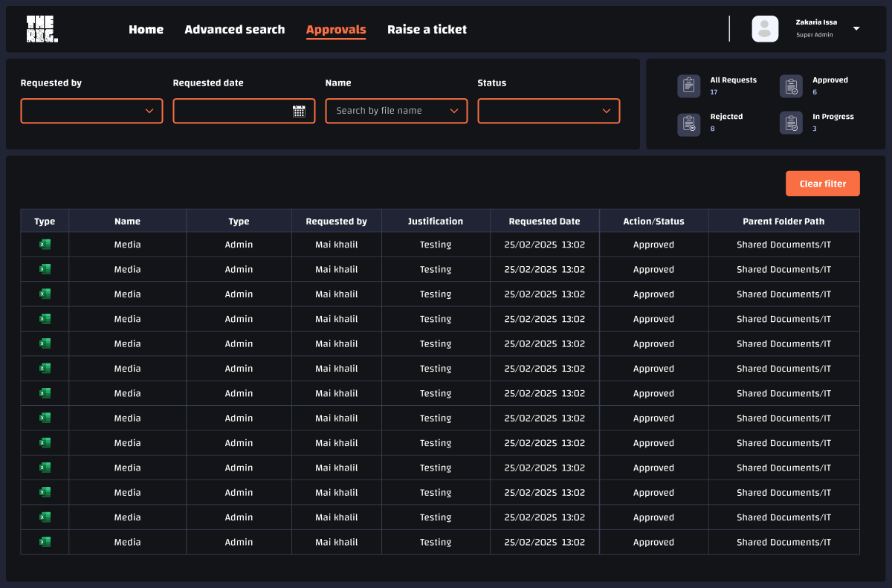Open the Name search dropdown chevron
Screen dimensions: 892x588
point(454,111)
